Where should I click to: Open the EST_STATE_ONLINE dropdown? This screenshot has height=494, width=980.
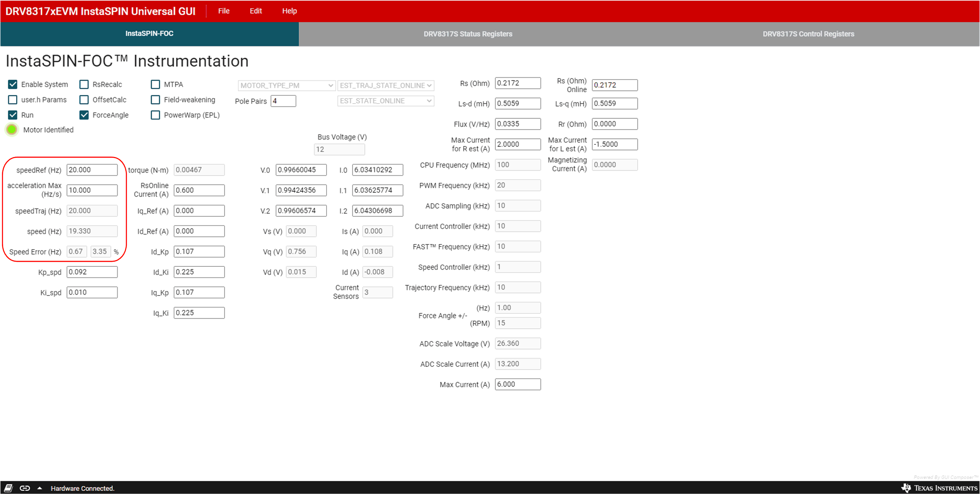click(x=386, y=101)
